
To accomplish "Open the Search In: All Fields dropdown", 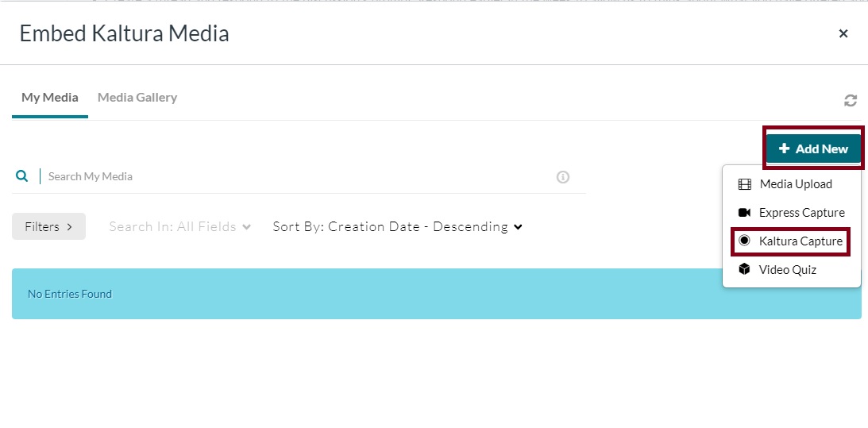I will point(180,226).
